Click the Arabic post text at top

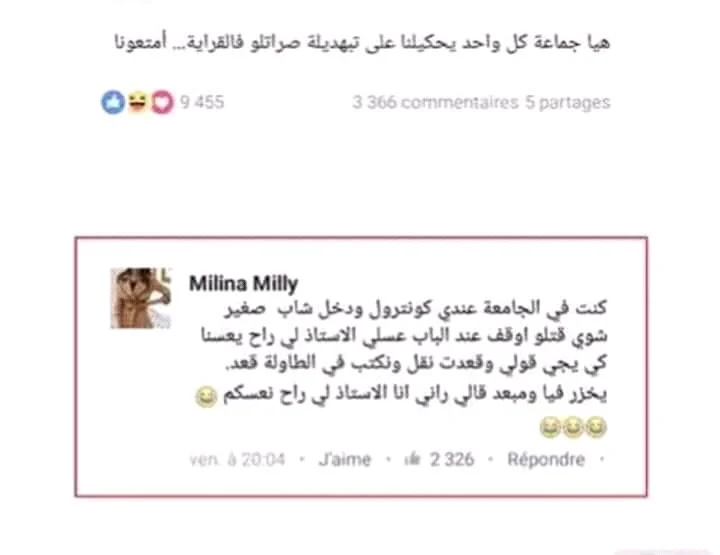pyautogui.click(x=362, y=43)
